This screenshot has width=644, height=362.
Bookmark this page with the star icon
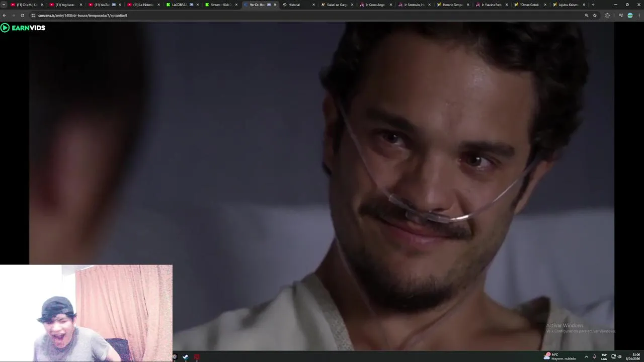595,16
